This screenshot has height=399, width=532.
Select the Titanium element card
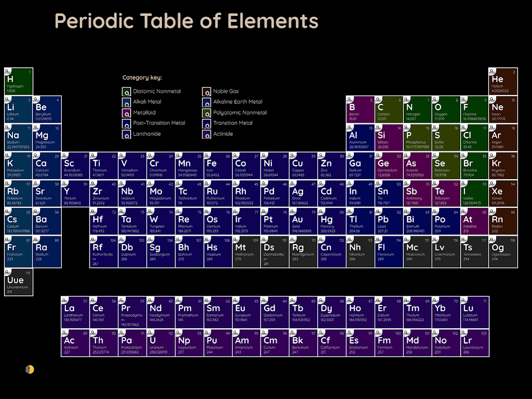104,166
